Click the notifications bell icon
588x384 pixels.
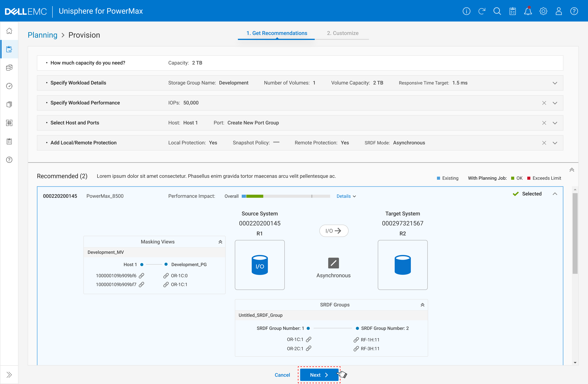click(528, 11)
